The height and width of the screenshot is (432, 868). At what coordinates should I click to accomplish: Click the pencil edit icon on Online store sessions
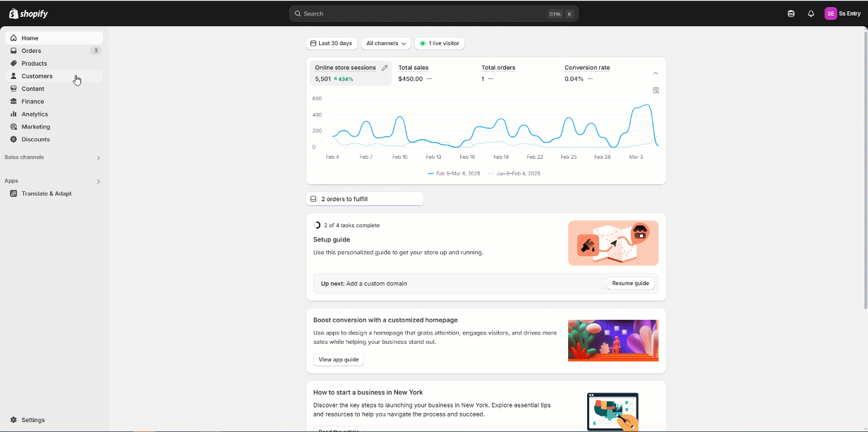tap(385, 68)
